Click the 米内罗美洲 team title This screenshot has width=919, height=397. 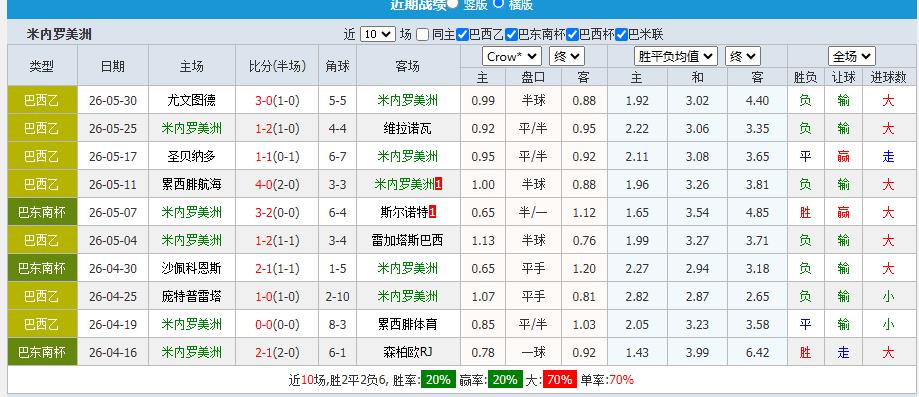click(59, 35)
